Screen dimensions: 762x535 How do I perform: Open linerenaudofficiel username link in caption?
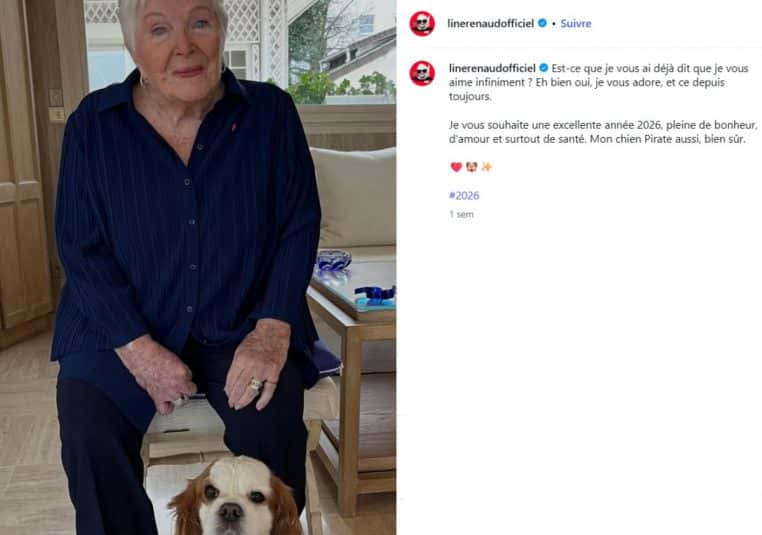(x=492, y=68)
